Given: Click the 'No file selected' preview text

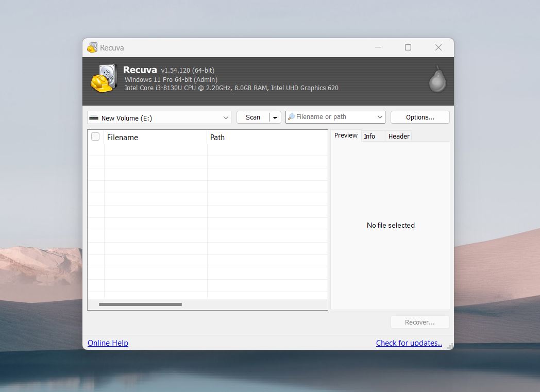Looking at the screenshot, I should (391, 226).
